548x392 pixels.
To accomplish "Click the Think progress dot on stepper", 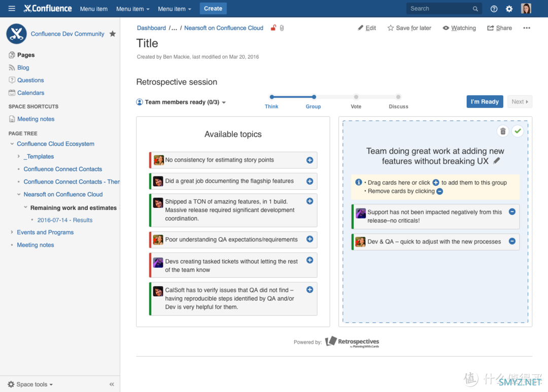I will point(271,97).
